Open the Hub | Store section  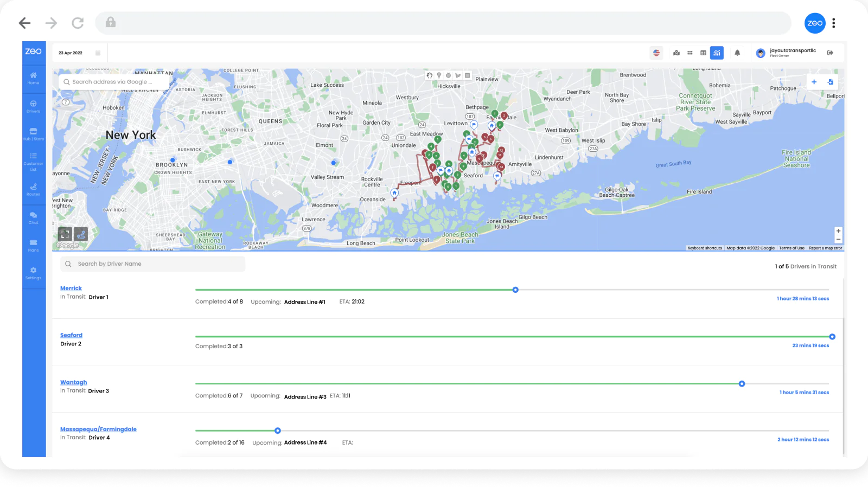tap(34, 134)
